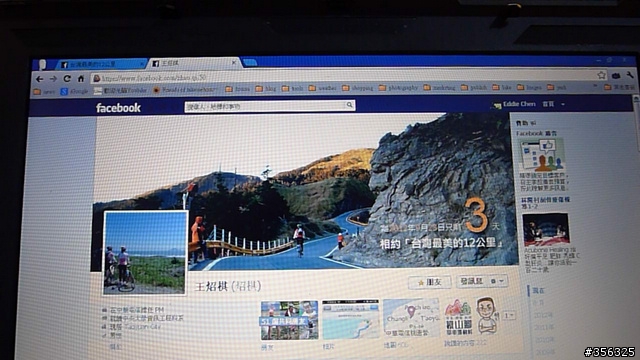
Task: Jump to 2010年 on the timeline
Action: [545, 340]
